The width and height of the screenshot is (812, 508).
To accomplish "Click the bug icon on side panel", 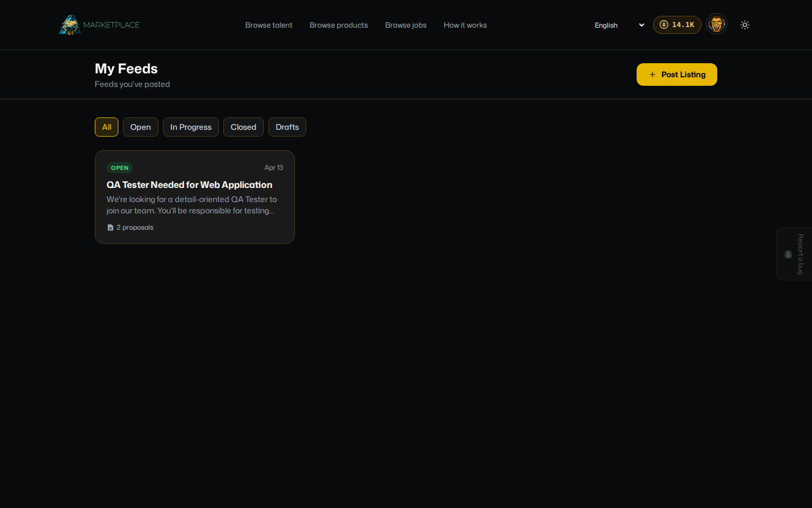I will point(788,255).
